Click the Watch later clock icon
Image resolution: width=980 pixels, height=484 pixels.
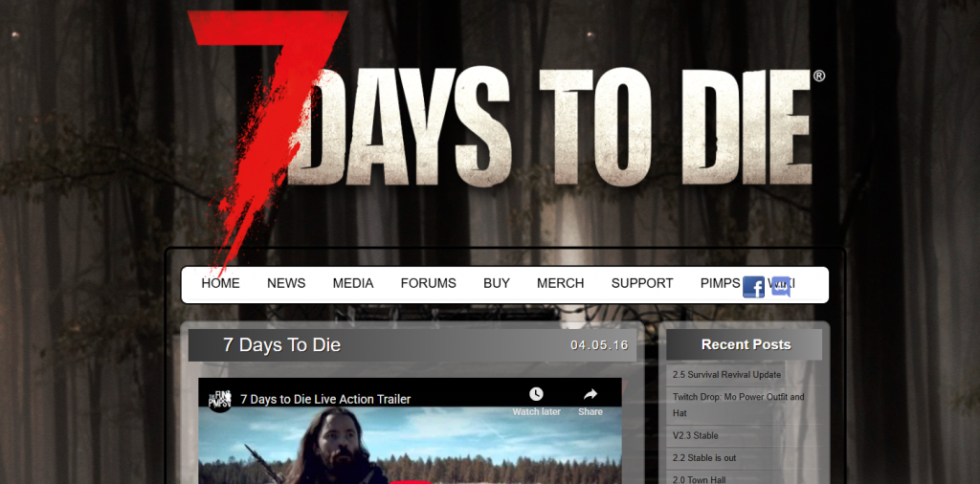(536, 394)
